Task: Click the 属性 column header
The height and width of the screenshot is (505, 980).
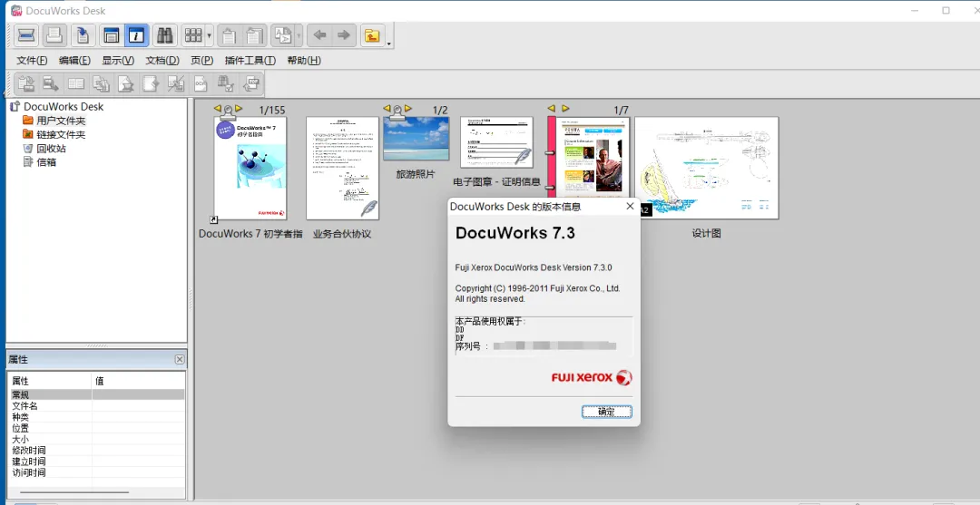Action: [50, 380]
